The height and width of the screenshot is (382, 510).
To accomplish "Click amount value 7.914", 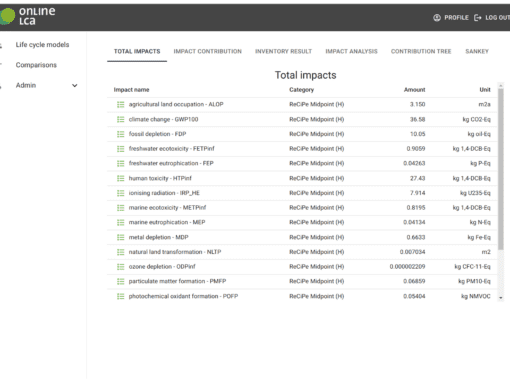I will pyautogui.click(x=417, y=193).
